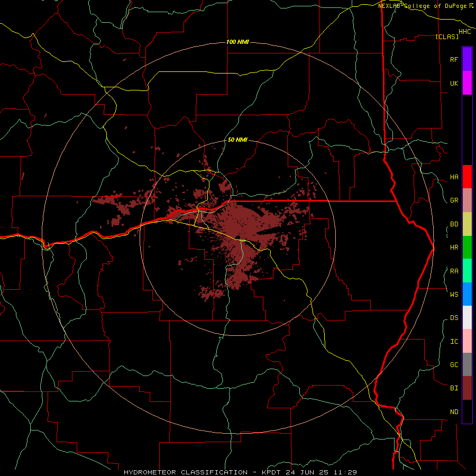Viewport: 476px width, 476px height.
Task: Click the HR green legend swatch
Action: point(467,248)
